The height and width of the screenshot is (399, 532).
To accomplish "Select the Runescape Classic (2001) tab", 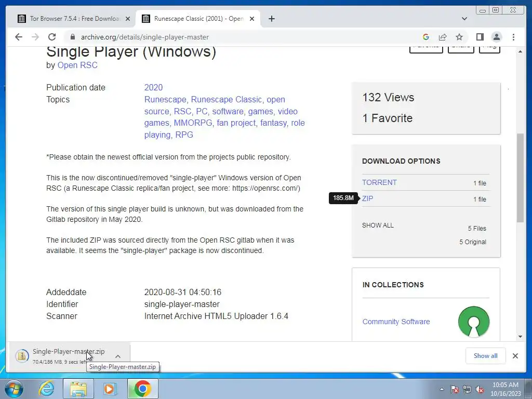I will point(198,19).
